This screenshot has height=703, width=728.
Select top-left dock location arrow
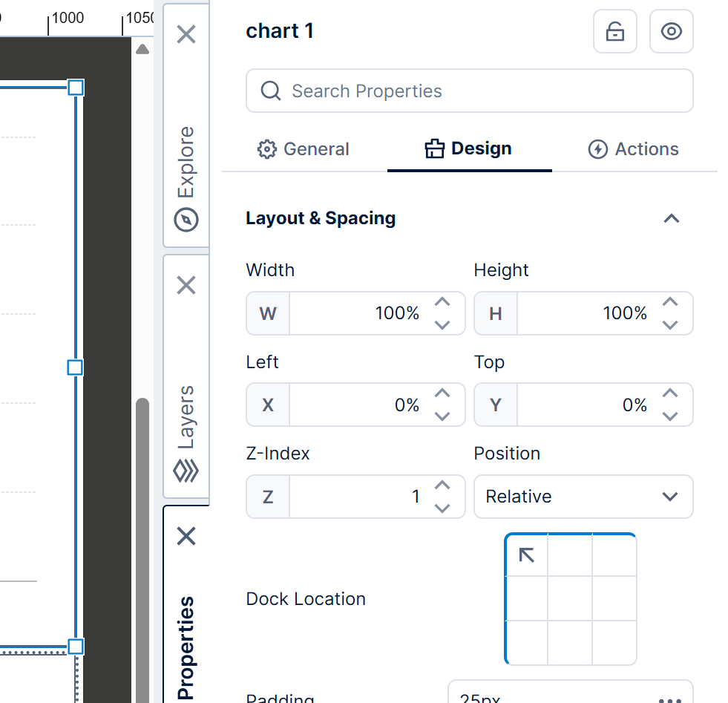[x=527, y=555]
